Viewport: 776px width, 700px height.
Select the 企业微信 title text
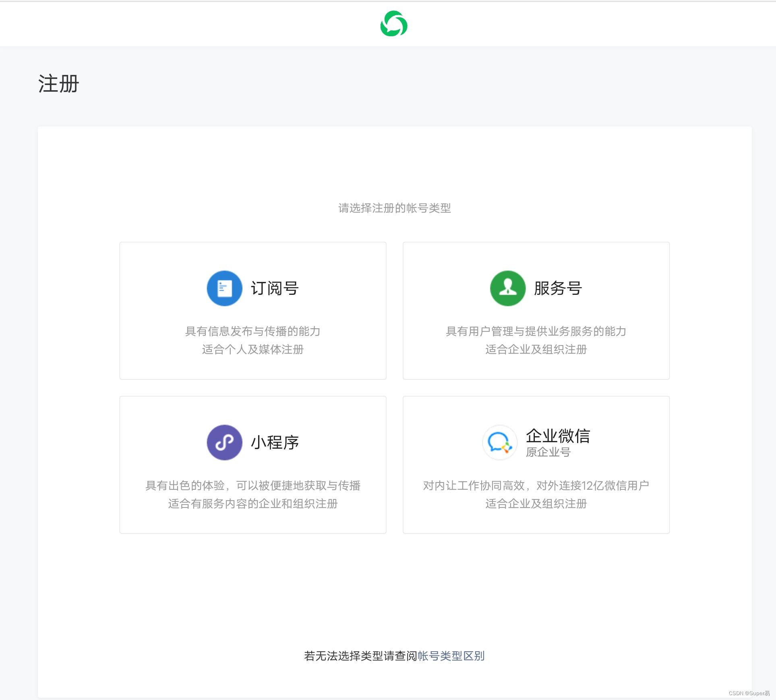click(x=558, y=436)
